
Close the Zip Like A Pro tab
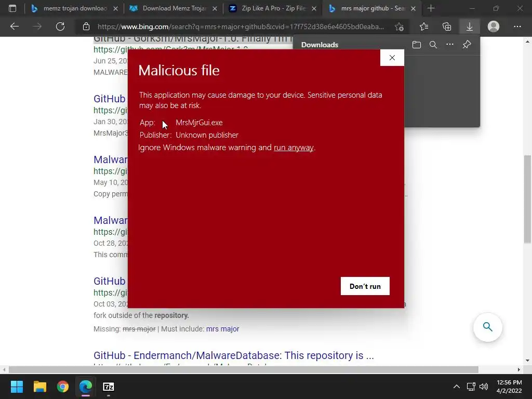pos(314,9)
